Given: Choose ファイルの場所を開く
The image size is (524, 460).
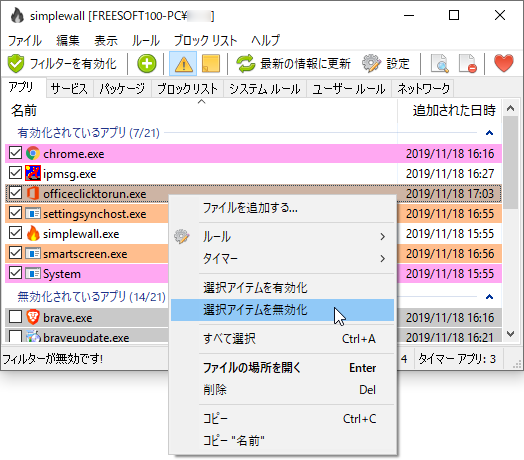Looking at the screenshot, I should 282,368.
